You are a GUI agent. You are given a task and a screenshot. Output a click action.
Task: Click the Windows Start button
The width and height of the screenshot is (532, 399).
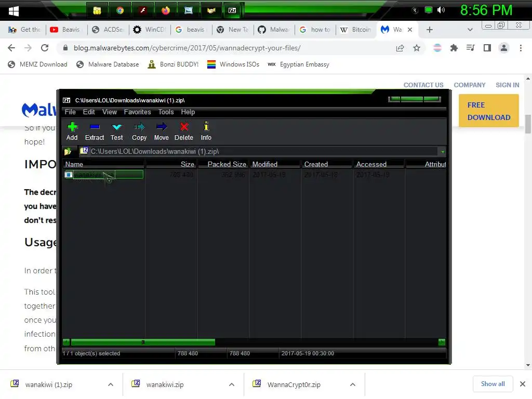[14, 10]
